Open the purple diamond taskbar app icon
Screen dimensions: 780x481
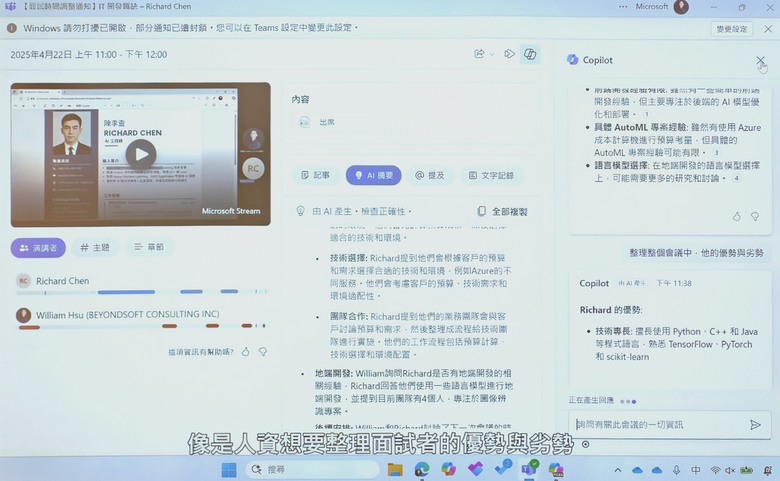(476, 469)
